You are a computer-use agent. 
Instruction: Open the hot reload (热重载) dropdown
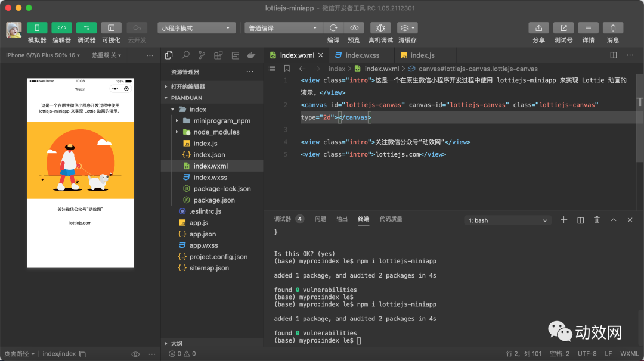[x=106, y=55]
